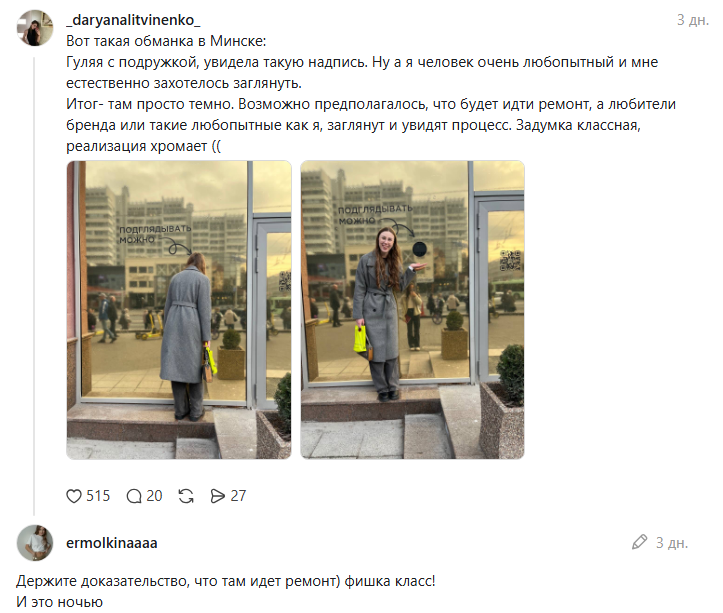723x613 pixels.
Task: Like the post with the heart icon
Action: tap(74, 496)
